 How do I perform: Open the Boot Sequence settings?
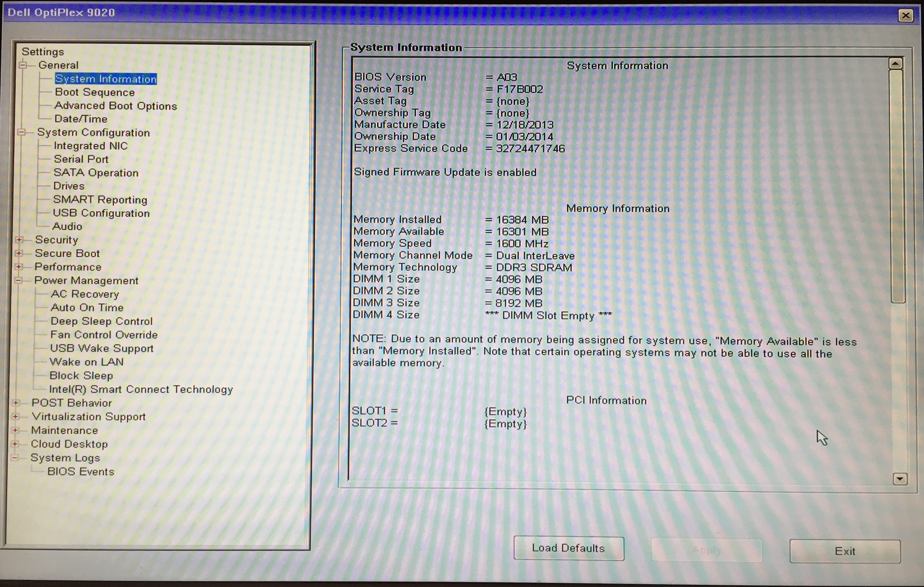pos(95,93)
